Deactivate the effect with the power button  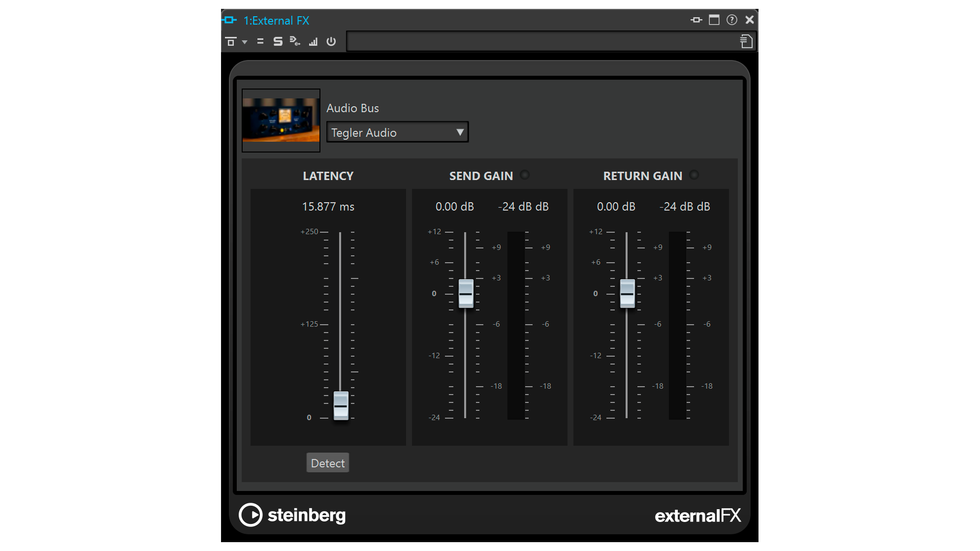(x=331, y=42)
